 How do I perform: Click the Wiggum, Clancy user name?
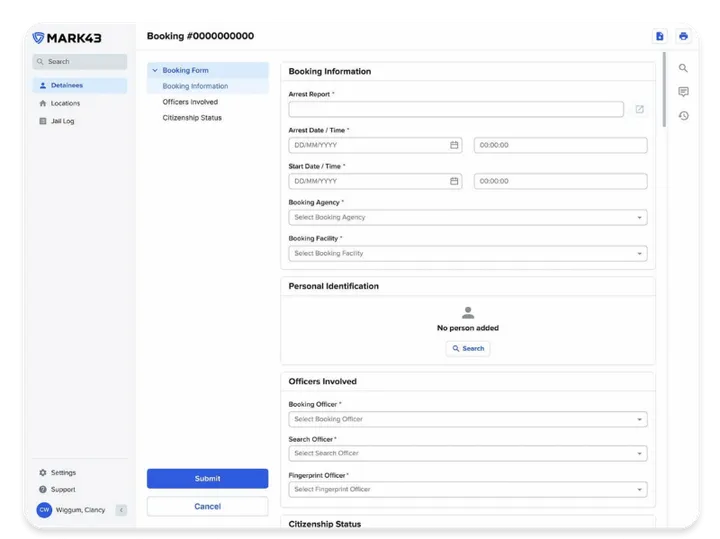[x=80, y=510]
